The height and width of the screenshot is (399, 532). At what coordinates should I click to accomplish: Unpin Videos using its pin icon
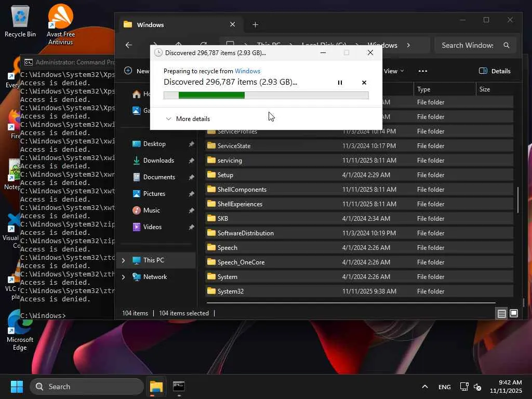(191, 227)
